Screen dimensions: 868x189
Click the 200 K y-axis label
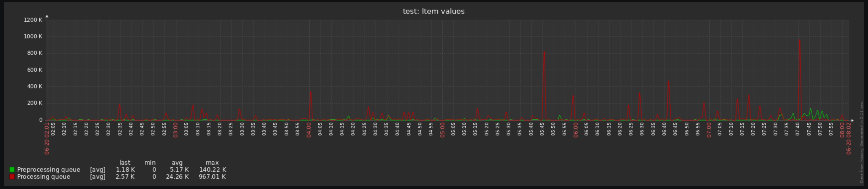[35, 103]
